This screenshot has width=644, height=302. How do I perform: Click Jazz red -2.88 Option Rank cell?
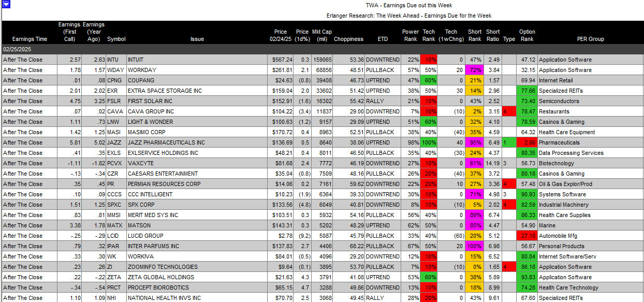pyautogui.click(x=527, y=142)
